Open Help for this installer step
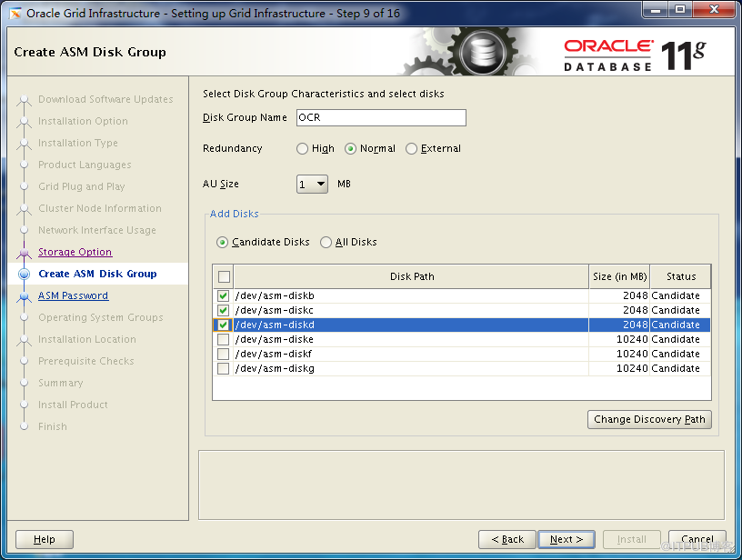Screen dimensions: 742x560 pyautogui.click(x=44, y=539)
